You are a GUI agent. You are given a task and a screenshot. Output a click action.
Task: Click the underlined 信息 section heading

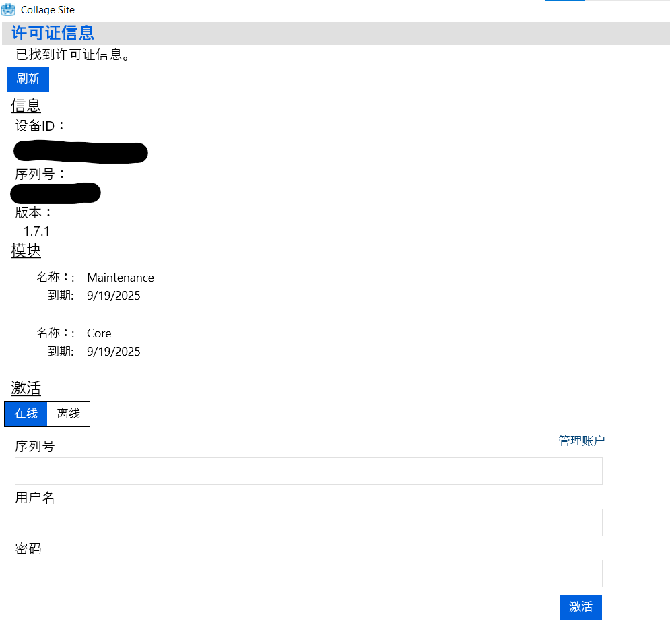pos(26,106)
